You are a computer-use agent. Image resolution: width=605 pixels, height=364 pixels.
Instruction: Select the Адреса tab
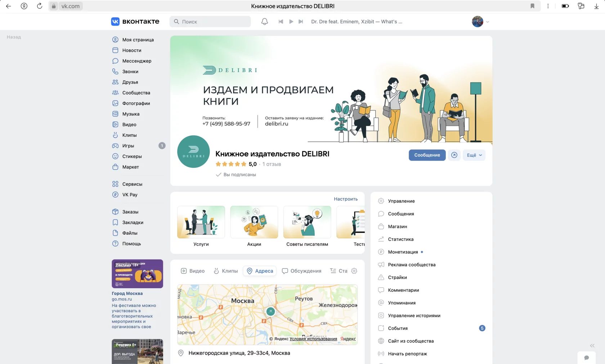pyautogui.click(x=260, y=271)
